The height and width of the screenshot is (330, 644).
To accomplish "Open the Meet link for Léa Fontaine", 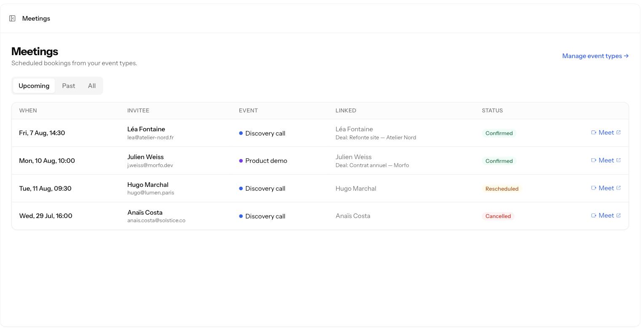I will (x=606, y=133).
